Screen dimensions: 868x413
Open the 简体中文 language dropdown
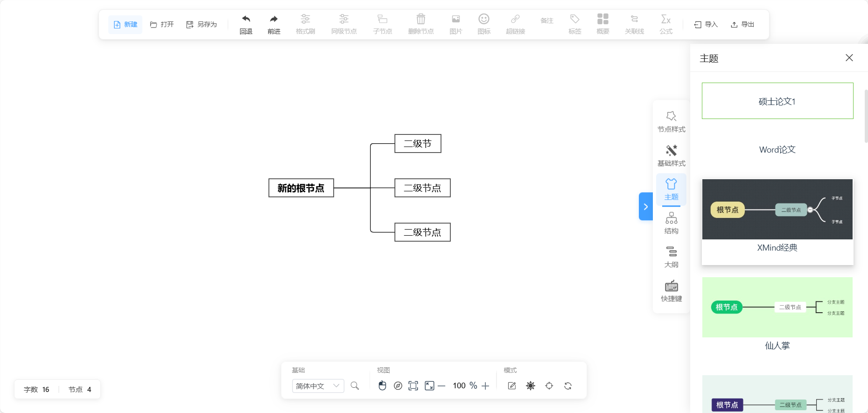click(x=318, y=386)
